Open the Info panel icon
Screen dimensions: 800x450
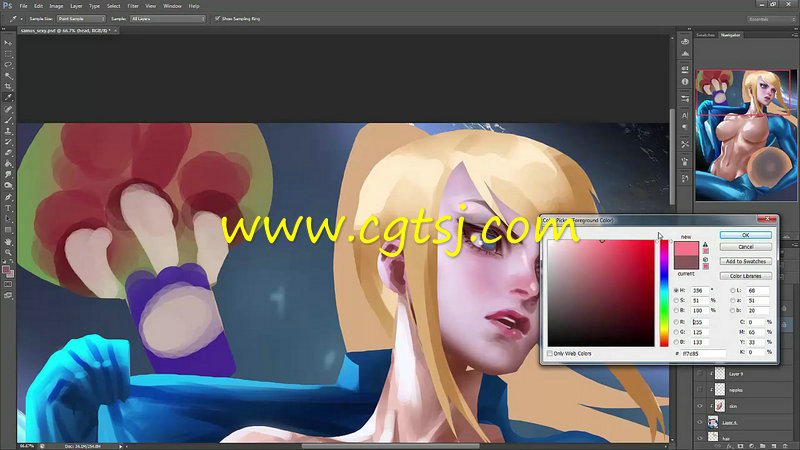pyautogui.click(x=685, y=82)
